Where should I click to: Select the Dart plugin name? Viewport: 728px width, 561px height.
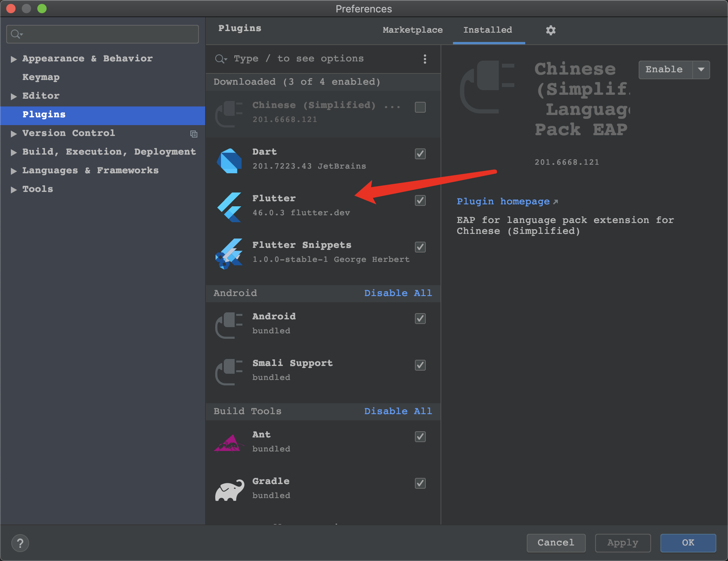tap(265, 152)
